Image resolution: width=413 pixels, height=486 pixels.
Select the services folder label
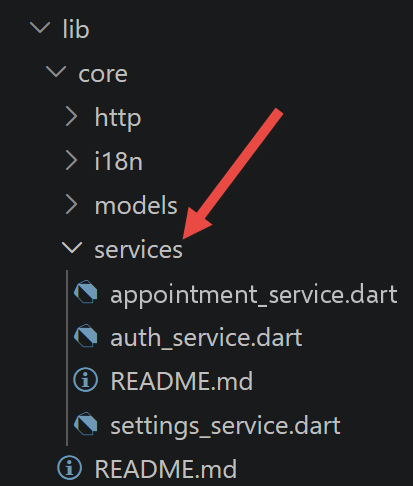139,250
